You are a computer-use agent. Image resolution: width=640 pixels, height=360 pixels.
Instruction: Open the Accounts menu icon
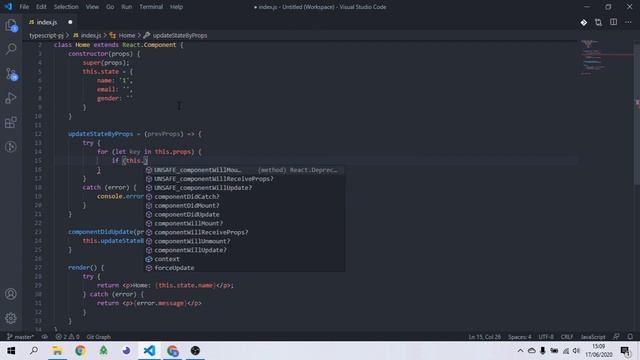click(11, 294)
